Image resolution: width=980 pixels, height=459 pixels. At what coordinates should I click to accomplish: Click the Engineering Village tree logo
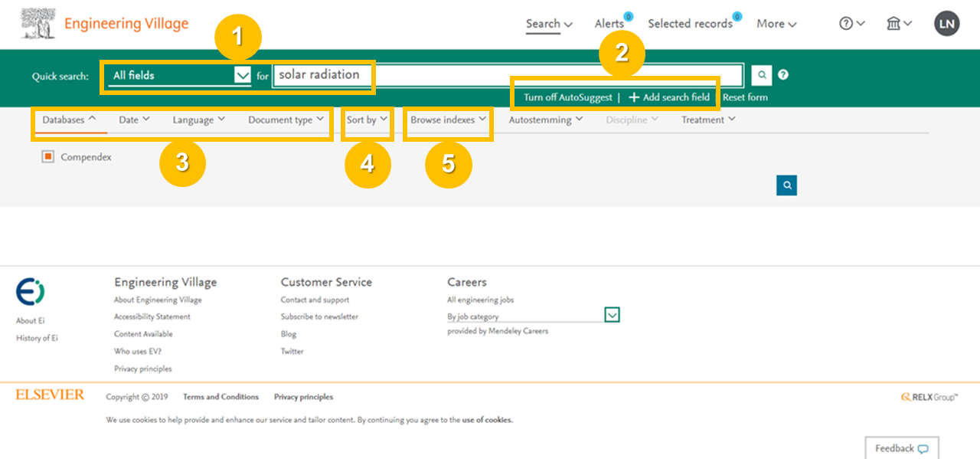tap(38, 24)
